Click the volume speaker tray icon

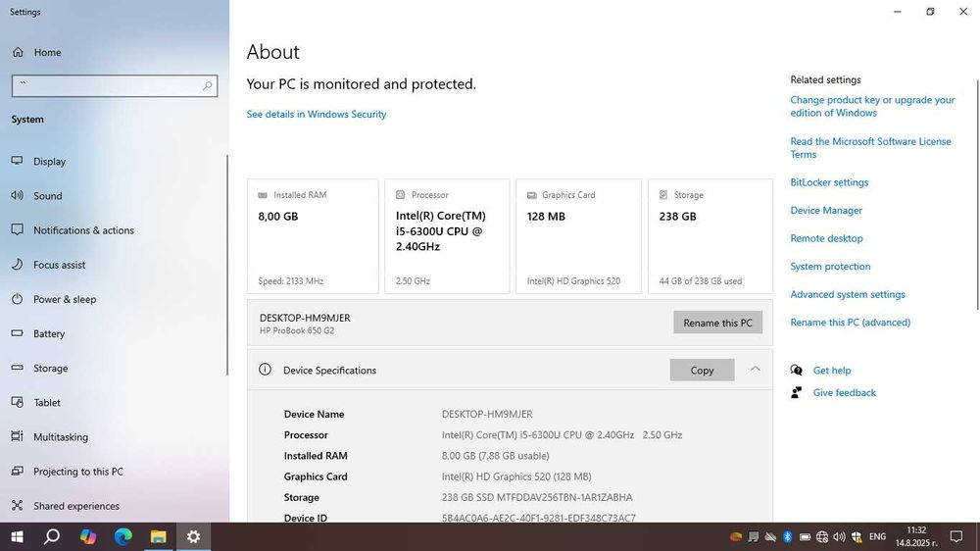click(x=840, y=536)
